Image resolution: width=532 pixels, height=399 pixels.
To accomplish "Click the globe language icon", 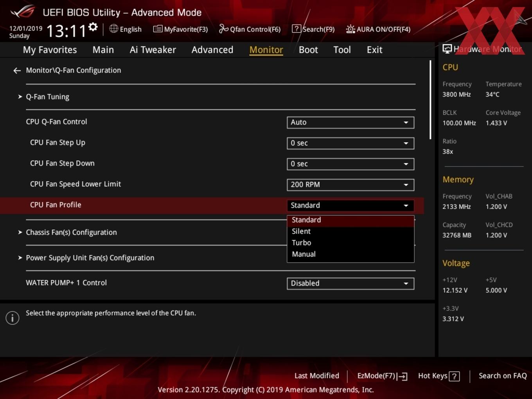I will point(113,29).
